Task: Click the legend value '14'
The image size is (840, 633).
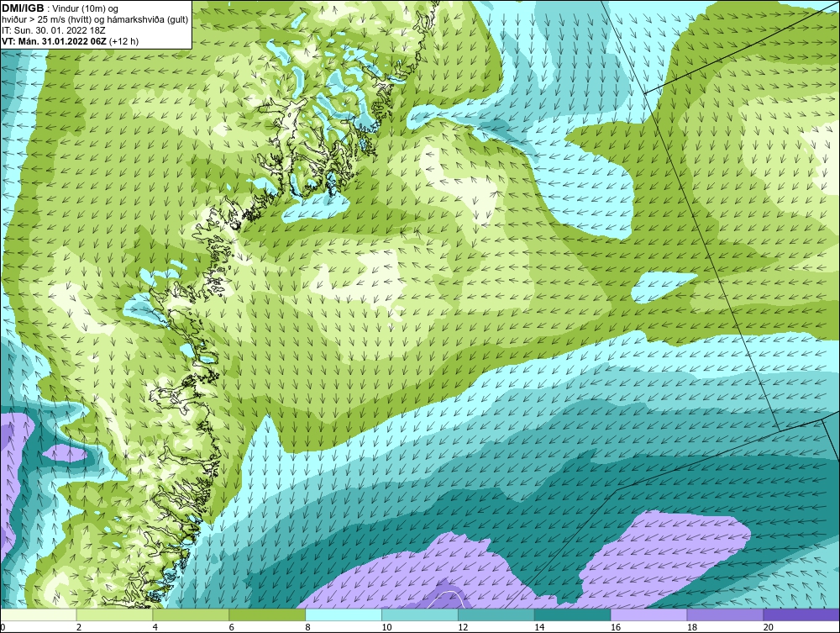Action: pos(539,627)
